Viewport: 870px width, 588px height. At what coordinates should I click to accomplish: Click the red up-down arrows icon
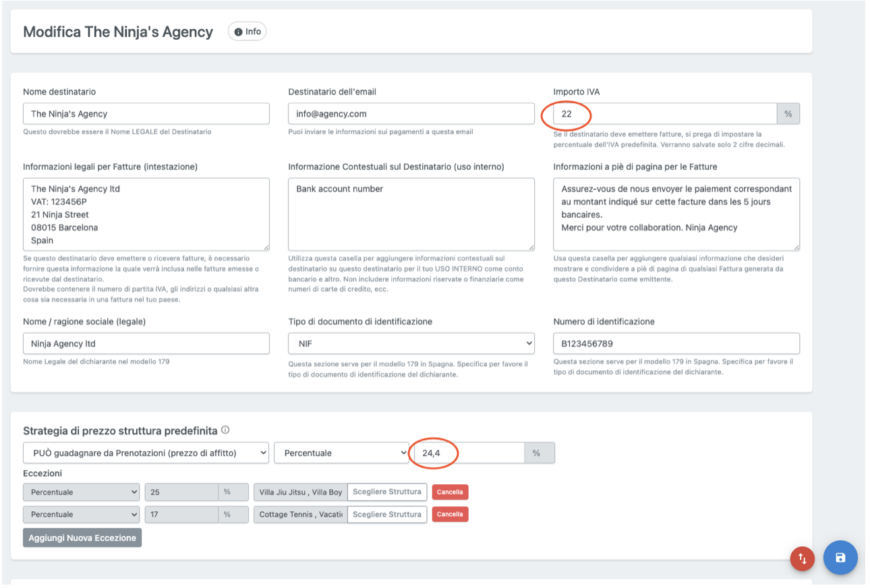802,558
